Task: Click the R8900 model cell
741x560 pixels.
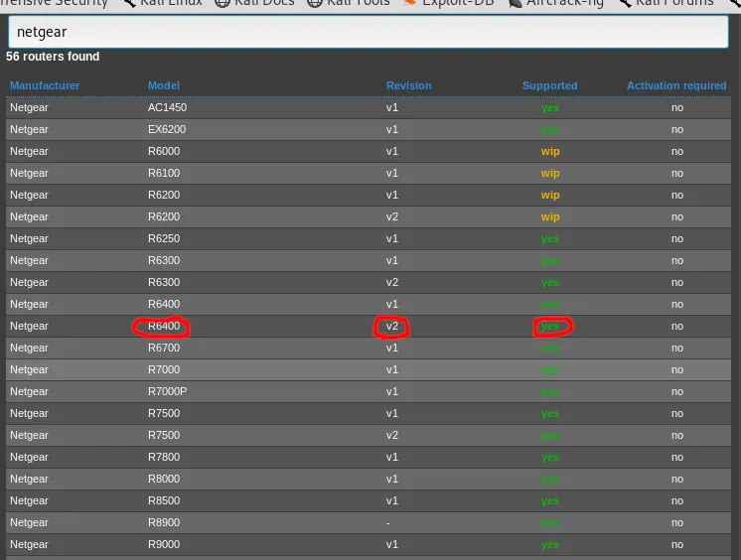Action: tap(164, 522)
